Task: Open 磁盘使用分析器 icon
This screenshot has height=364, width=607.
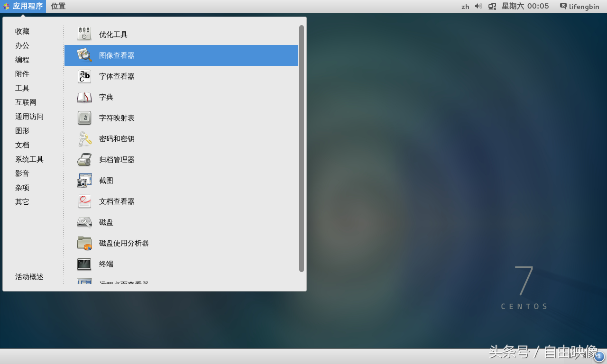Action: tap(84, 243)
